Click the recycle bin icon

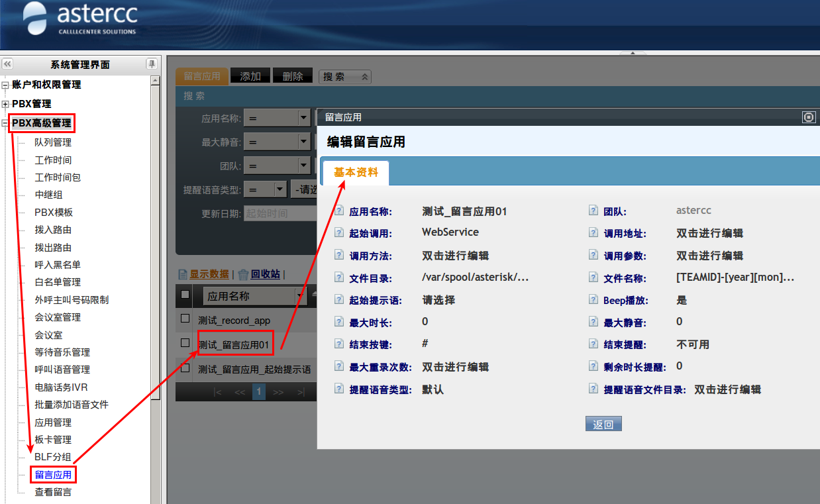pyautogui.click(x=243, y=274)
